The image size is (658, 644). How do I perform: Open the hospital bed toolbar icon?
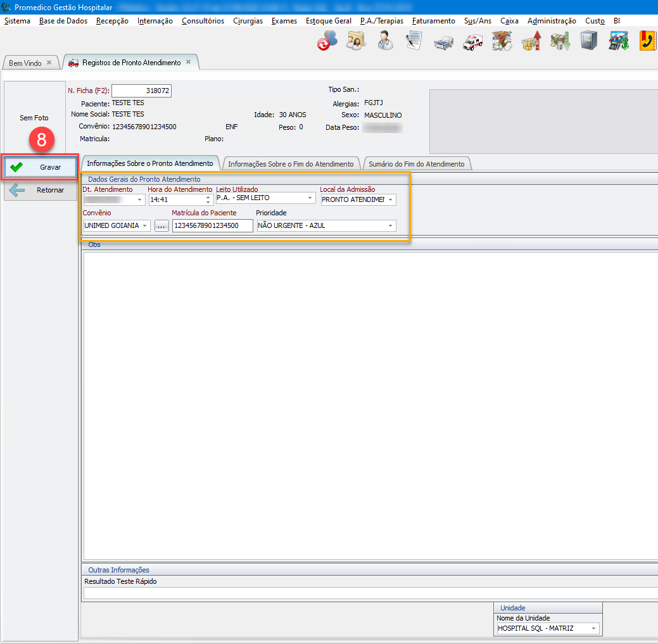pyautogui.click(x=443, y=42)
